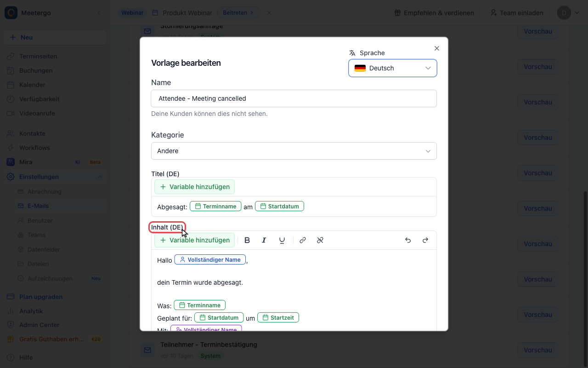Collapse sidebar with the chevron next to Meetergo
The height and width of the screenshot is (368, 588).
98,13
